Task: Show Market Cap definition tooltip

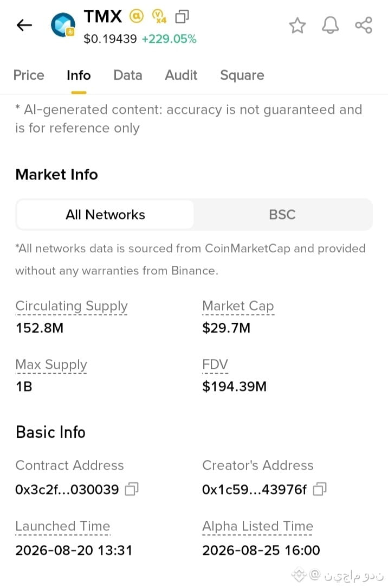Action: (238, 306)
